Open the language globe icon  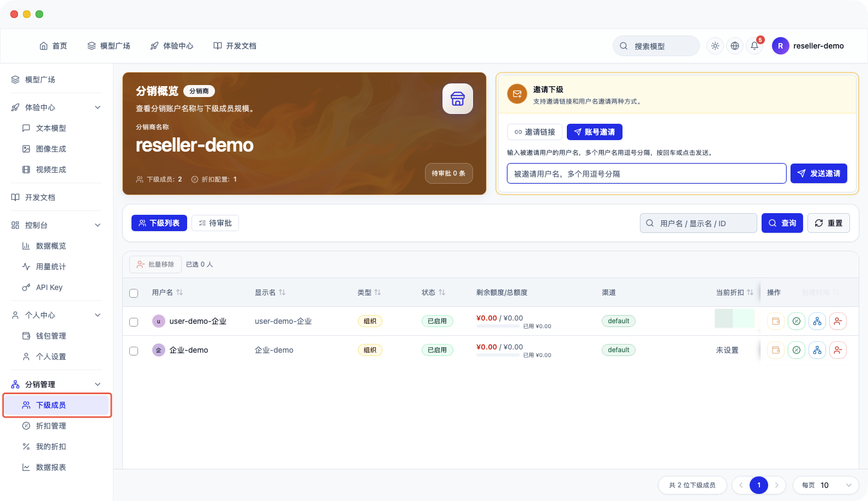[735, 46]
